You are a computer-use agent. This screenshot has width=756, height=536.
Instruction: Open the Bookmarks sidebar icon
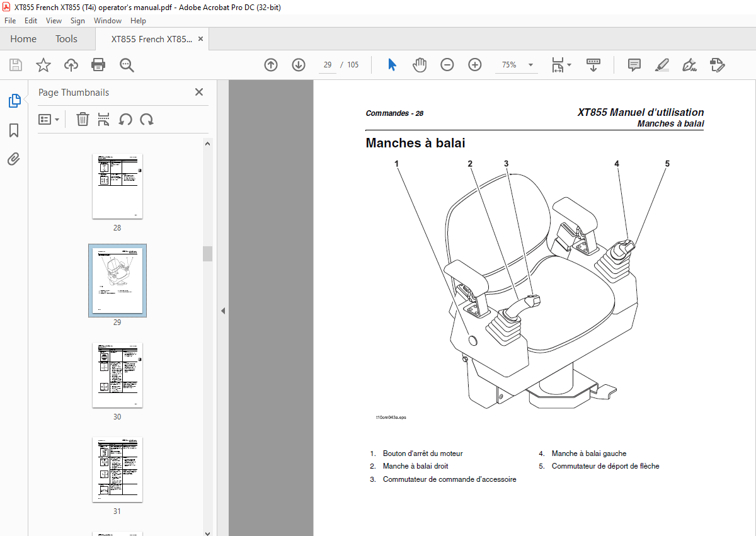(x=14, y=130)
